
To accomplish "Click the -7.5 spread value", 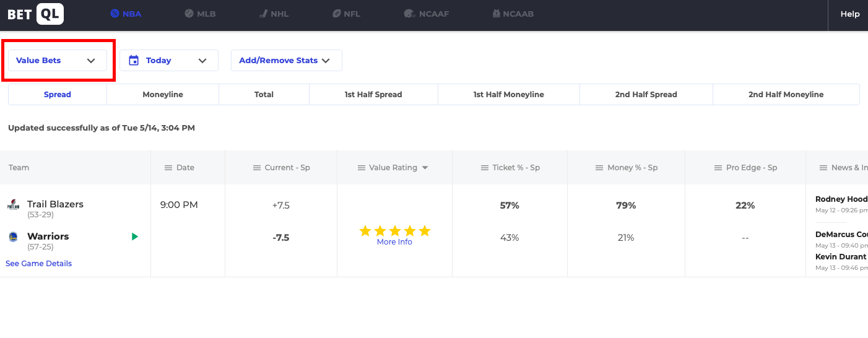I will (x=281, y=238).
